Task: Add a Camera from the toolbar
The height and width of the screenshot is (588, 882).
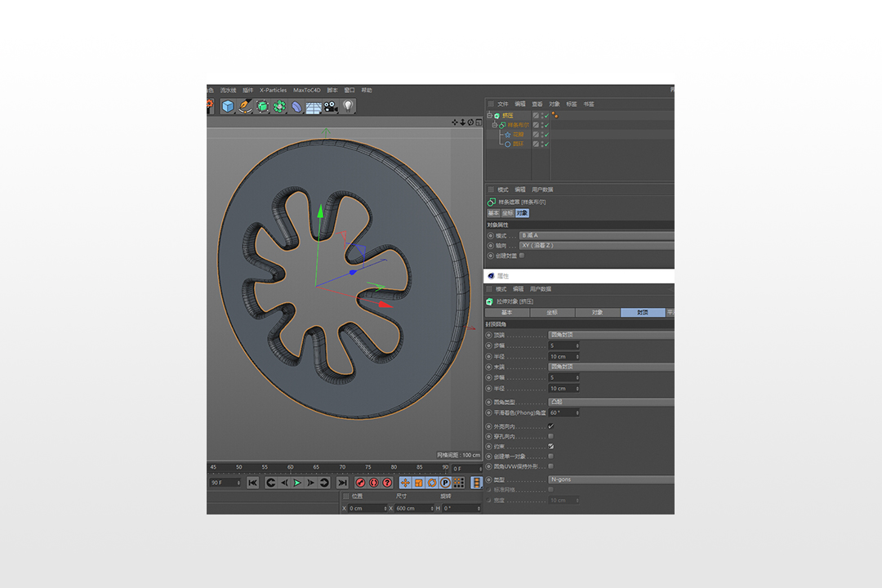Action: 330,106
